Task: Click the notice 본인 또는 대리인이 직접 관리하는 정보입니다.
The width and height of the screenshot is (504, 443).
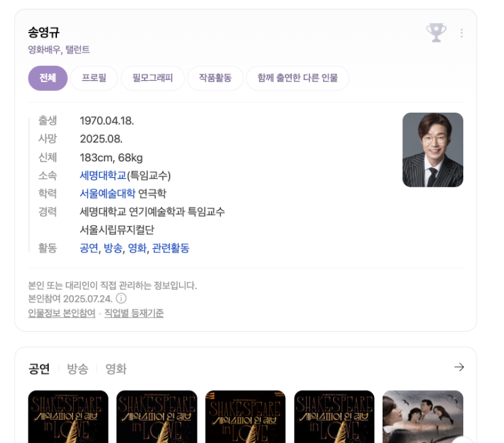Action: point(113,286)
